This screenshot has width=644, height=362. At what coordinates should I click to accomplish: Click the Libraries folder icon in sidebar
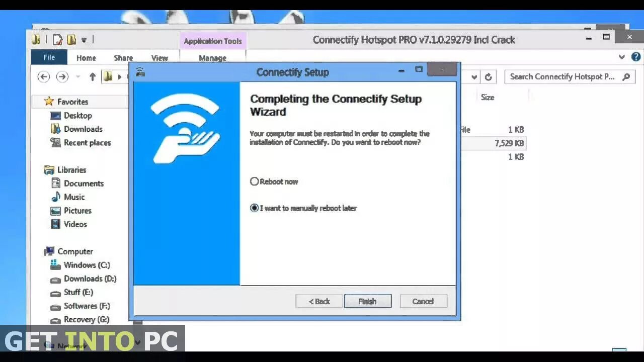(49, 169)
